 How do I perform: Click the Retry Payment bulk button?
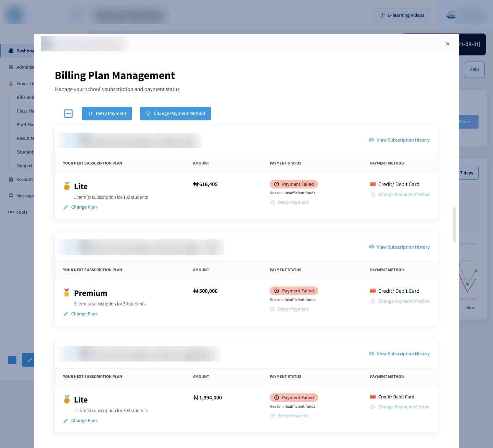tap(107, 114)
